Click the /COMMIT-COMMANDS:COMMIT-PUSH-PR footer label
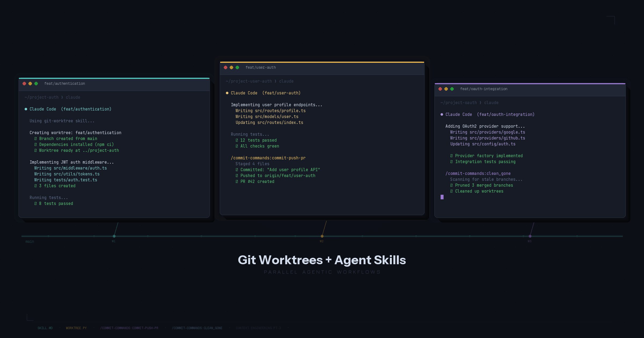This screenshot has height=338, width=644. (129, 328)
